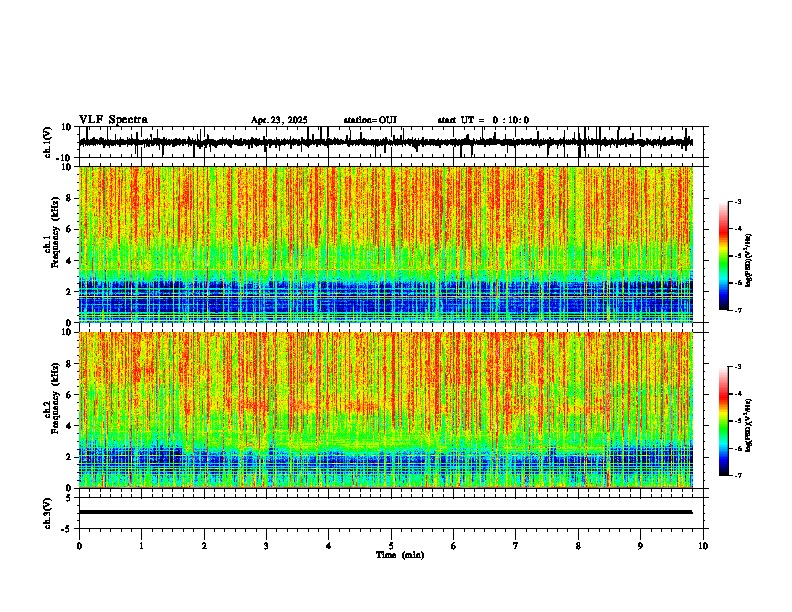The height and width of the screenshot is (612, 792).
Task: Click the "-3" label on the ch.1 color bar
Action: click(738, 201)
